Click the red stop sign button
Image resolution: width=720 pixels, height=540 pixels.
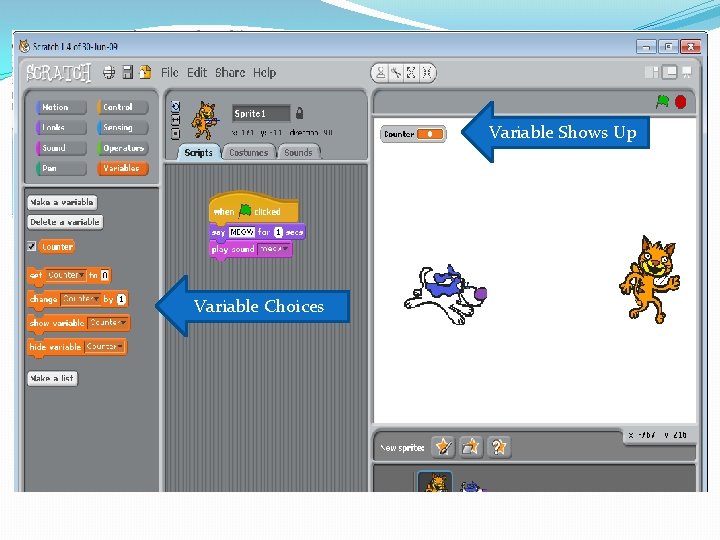681,101
